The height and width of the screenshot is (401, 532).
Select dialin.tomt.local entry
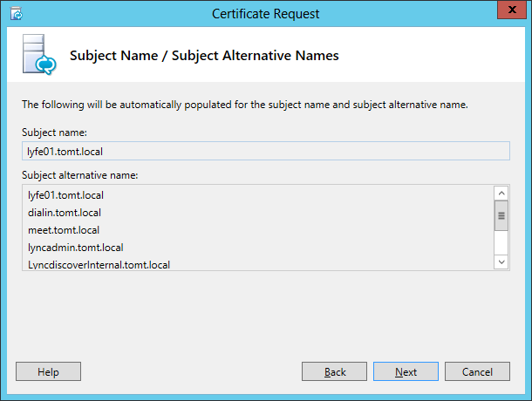[x=65, y=213]
